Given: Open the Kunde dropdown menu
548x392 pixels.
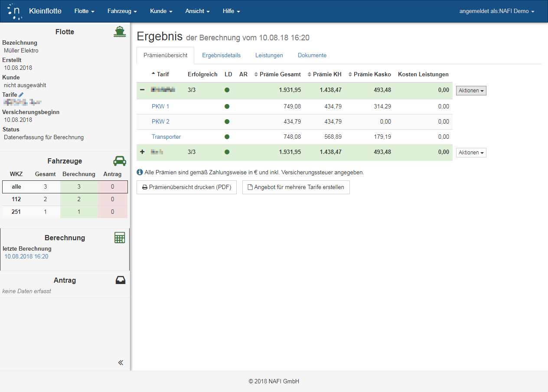Looking at the screenshot, I should (x=161, y=11).
